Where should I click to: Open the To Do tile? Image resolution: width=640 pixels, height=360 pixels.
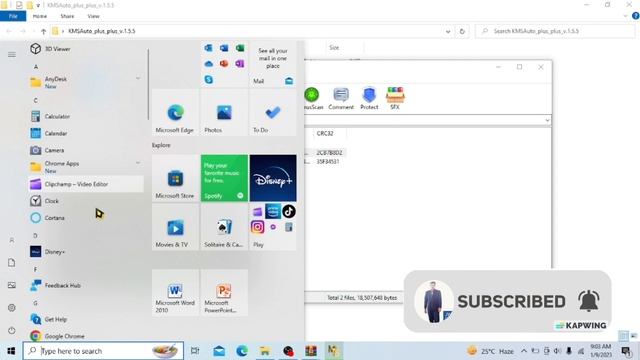273,112
